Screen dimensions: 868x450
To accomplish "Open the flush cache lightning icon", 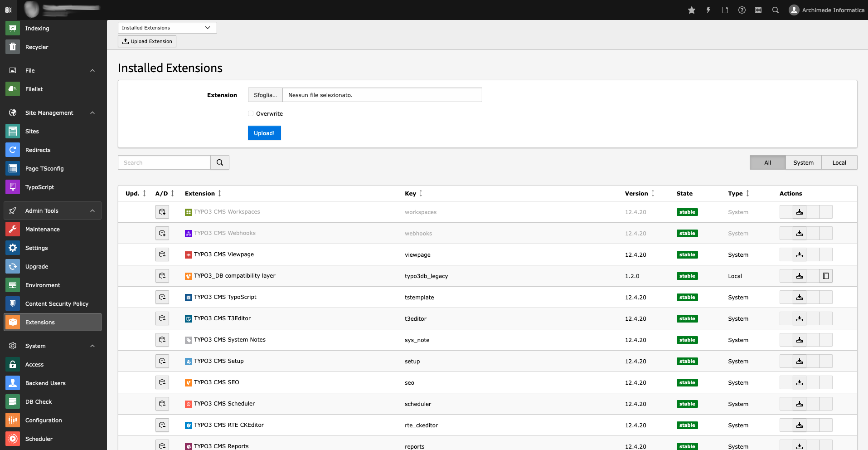I will pyautogui.click(x=708, y=10).
